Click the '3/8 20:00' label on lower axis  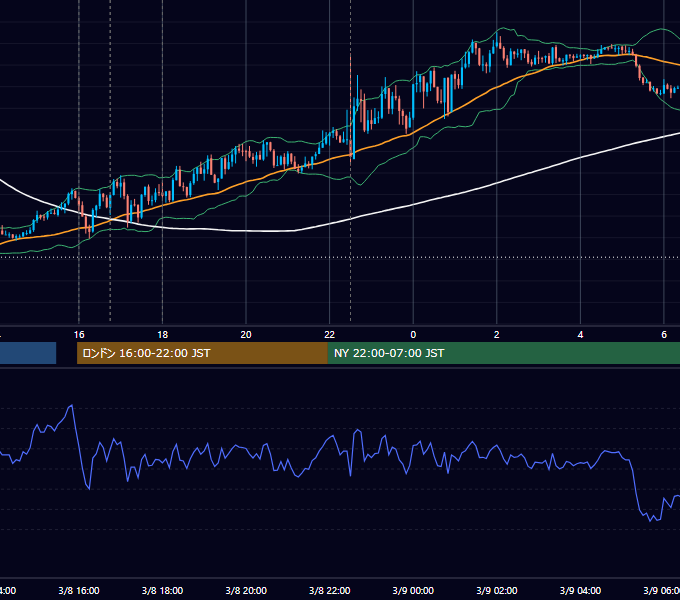coord(246,590)
